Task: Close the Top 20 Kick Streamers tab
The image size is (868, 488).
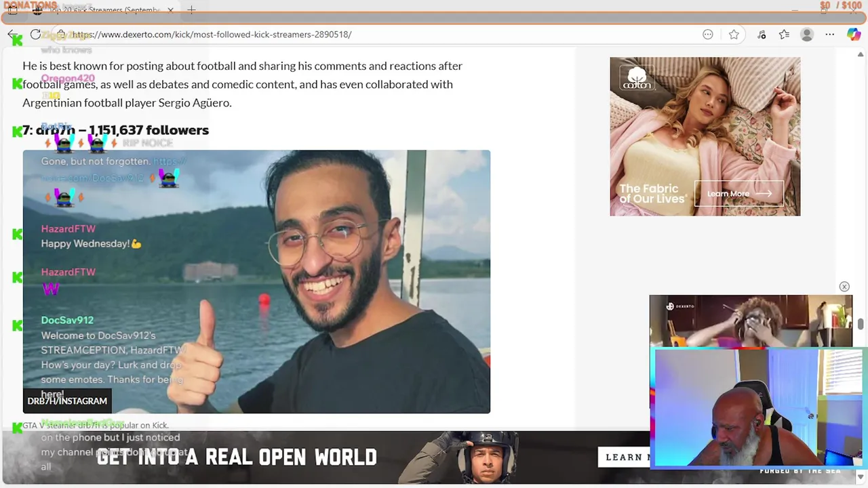Action: click(170, 10)
